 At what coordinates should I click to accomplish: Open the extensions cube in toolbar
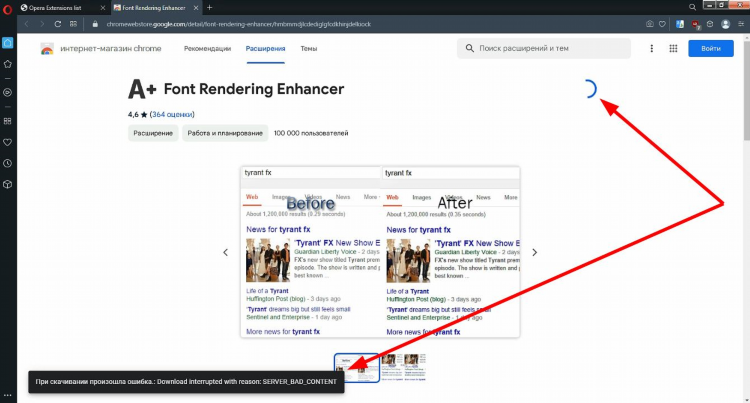click(x=710, y=24)
